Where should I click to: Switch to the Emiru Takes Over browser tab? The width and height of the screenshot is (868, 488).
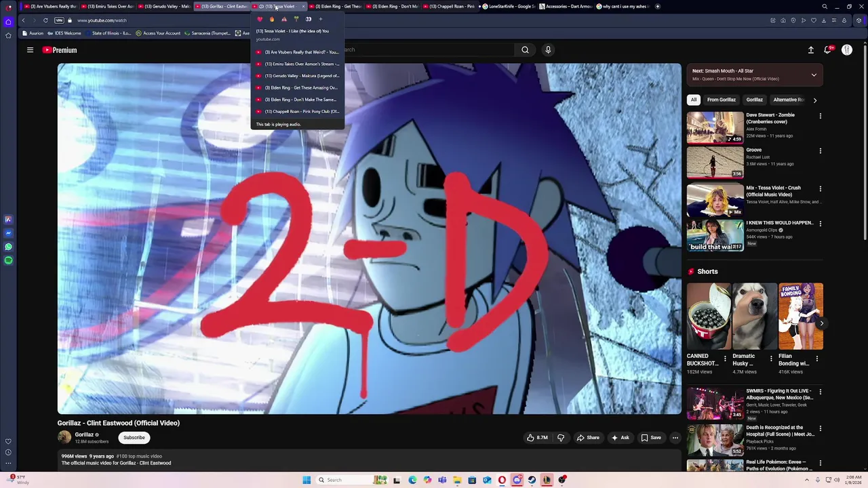(108, 6)
